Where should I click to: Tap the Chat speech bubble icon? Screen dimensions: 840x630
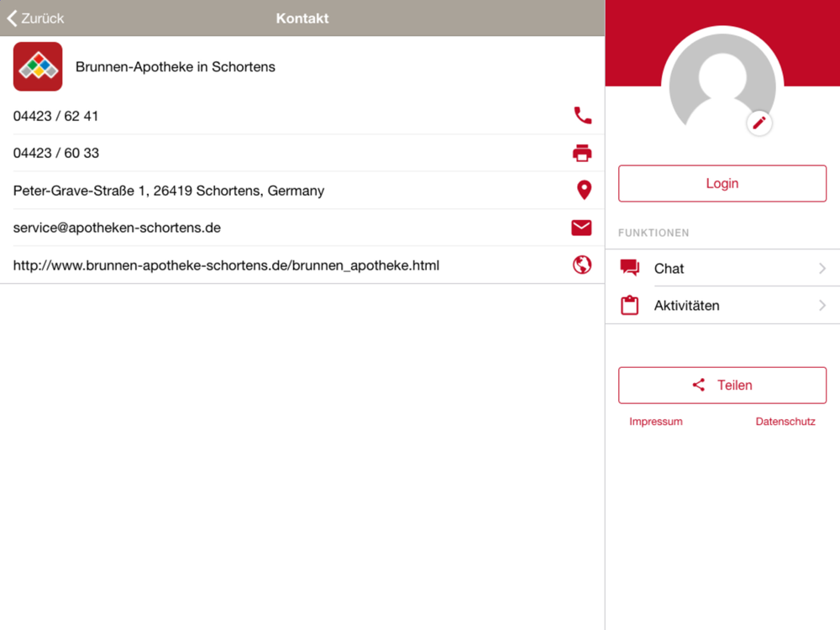(x=629, y=267)
